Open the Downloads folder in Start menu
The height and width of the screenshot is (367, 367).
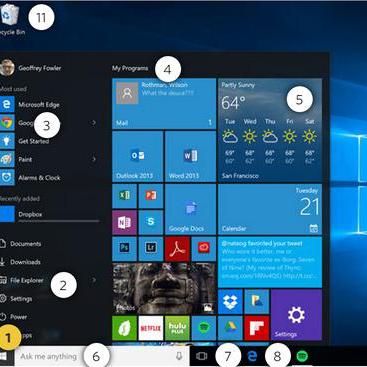coord(21,262)
